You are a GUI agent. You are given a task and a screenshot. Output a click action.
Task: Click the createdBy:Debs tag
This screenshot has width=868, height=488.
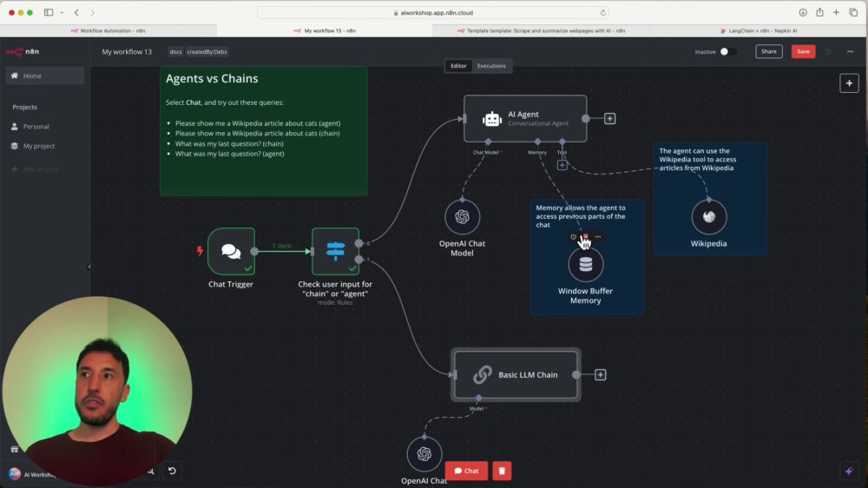pos(207,51)
